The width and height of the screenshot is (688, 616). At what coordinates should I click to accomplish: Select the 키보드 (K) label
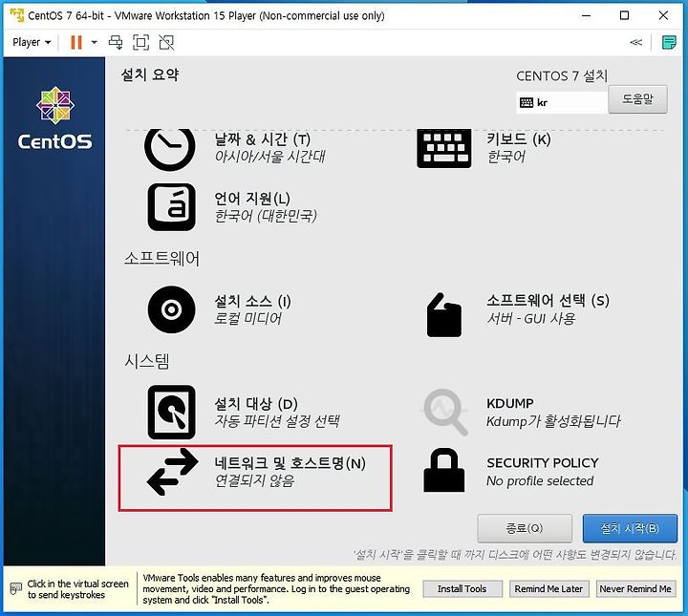[518, 139]
